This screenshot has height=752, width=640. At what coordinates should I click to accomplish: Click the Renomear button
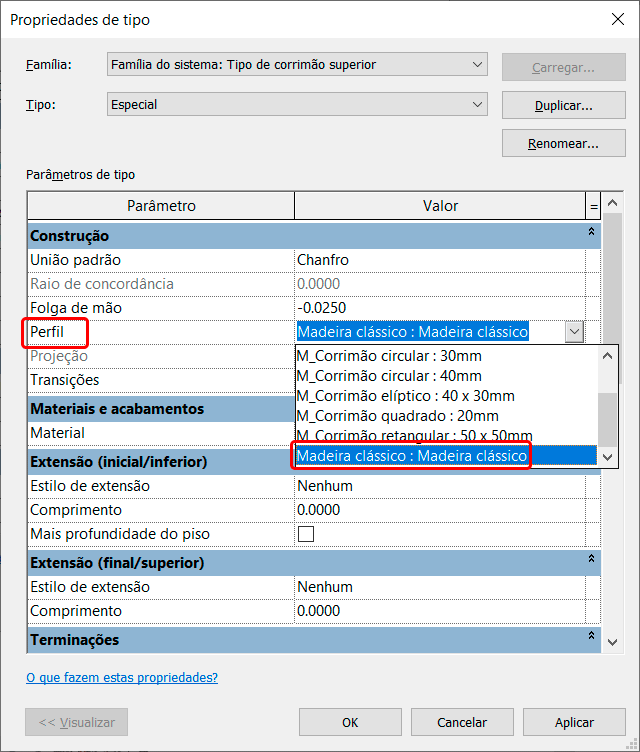click(563, 144)
